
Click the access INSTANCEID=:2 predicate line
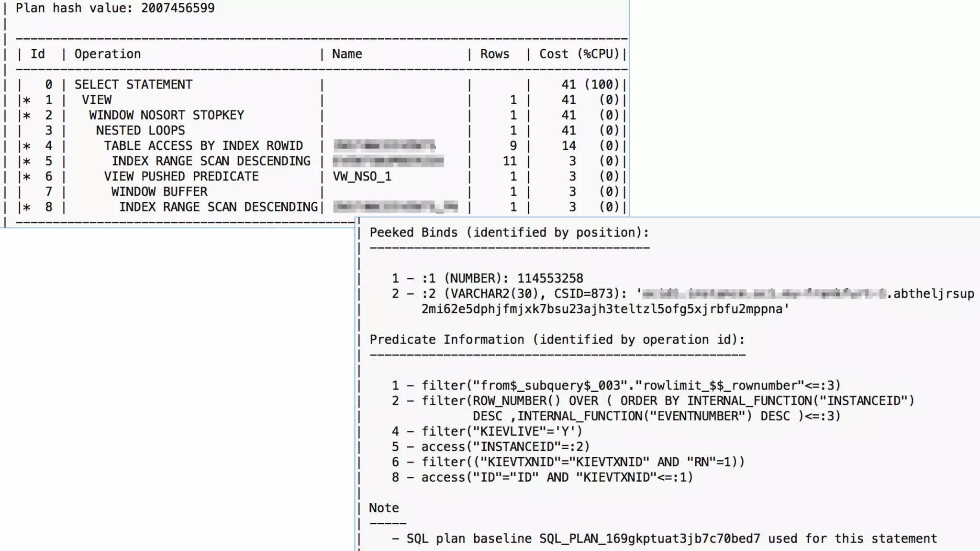point(505,447)
